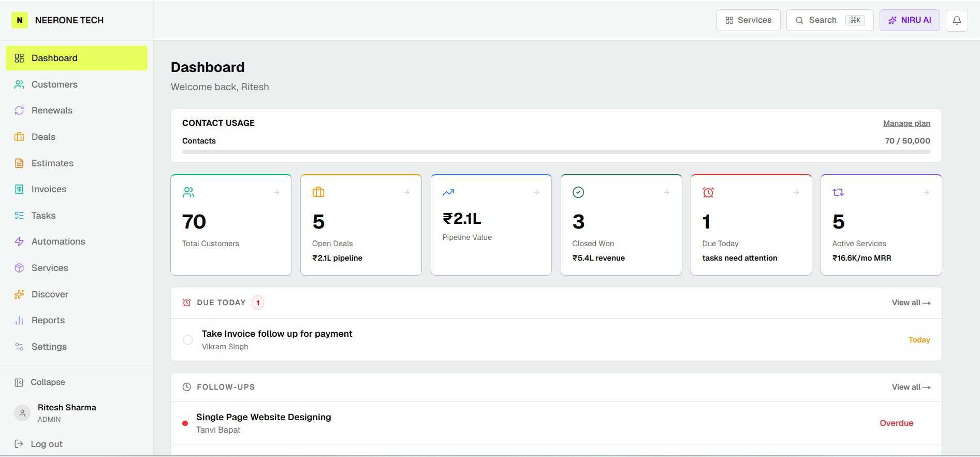Screen dimensions: 980x457
Task: Open the Settings menu item
Action: pos(77,347)
